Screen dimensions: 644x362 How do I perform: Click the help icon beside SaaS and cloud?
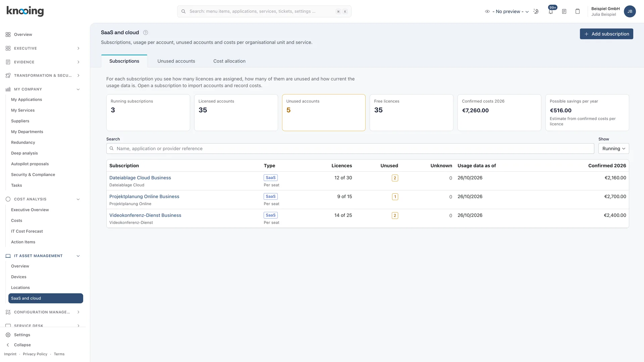pyautogui.click(x=146, y=33)
